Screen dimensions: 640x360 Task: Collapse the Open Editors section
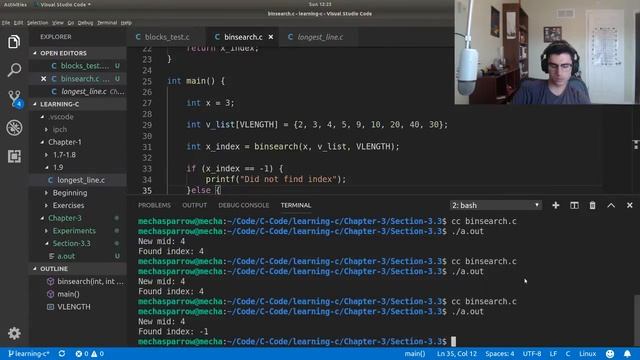pyautogui.click(x=78, y=53)
